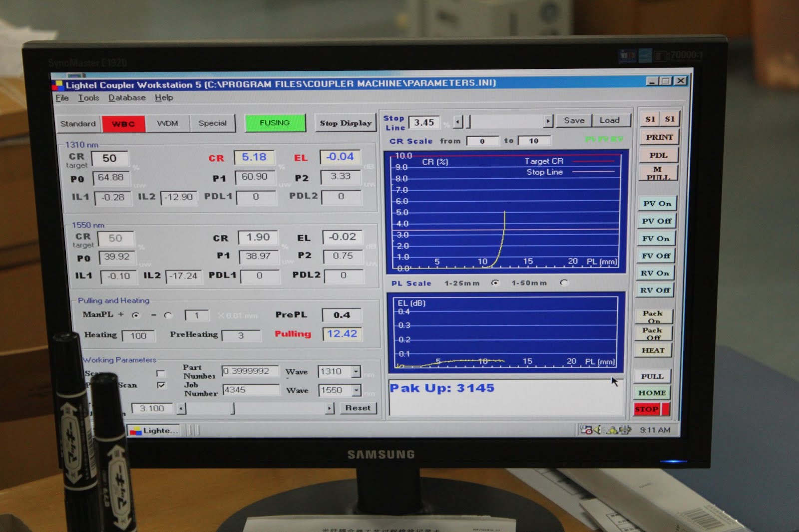799x532 pixels.
Task: Click the CR Scale from field
Action: [x=482, y=141]
